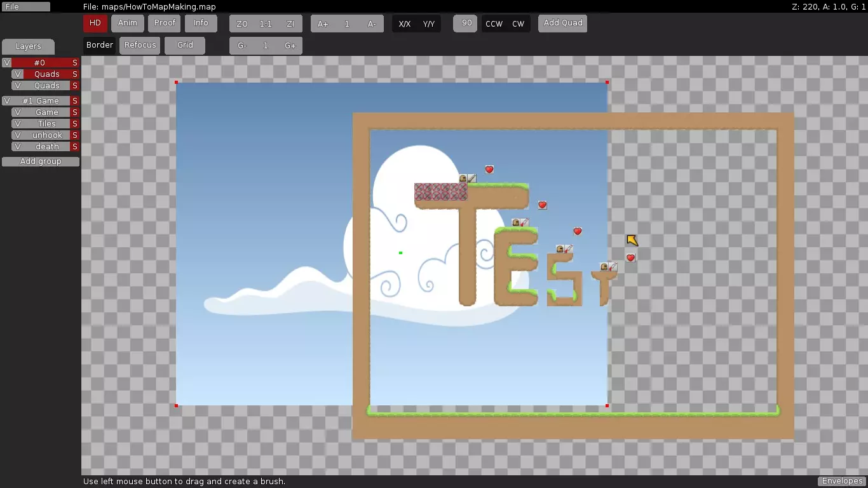
Task: Open the File menu
Action: (25, 6)
